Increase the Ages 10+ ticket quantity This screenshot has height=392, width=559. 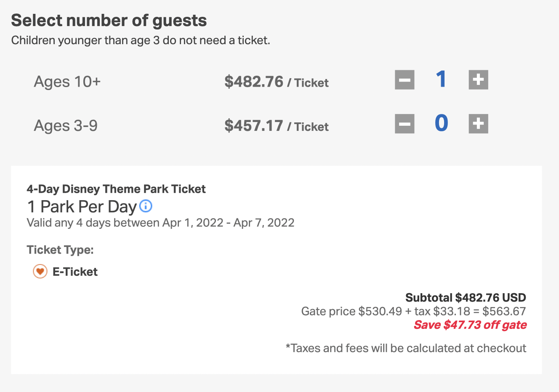click(478, 80)
